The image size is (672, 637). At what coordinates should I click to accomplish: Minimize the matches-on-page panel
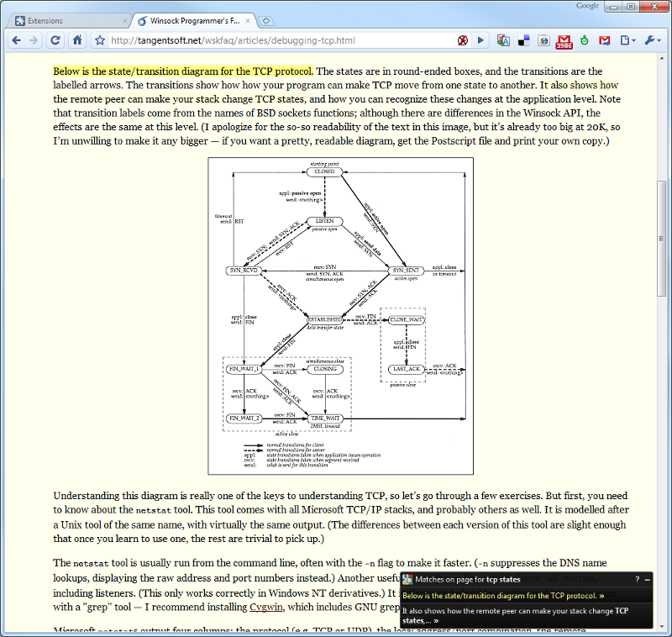648,580
